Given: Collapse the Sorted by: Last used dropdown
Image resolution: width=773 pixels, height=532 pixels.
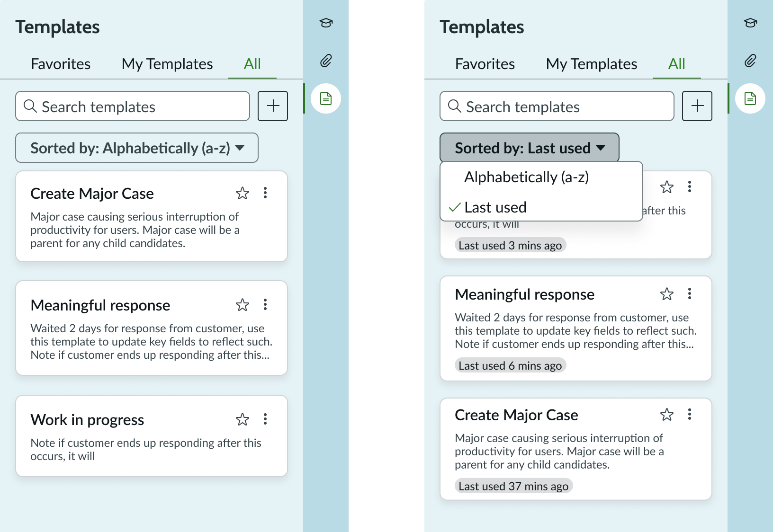Looking at the screenshot, I should point(529,148).
